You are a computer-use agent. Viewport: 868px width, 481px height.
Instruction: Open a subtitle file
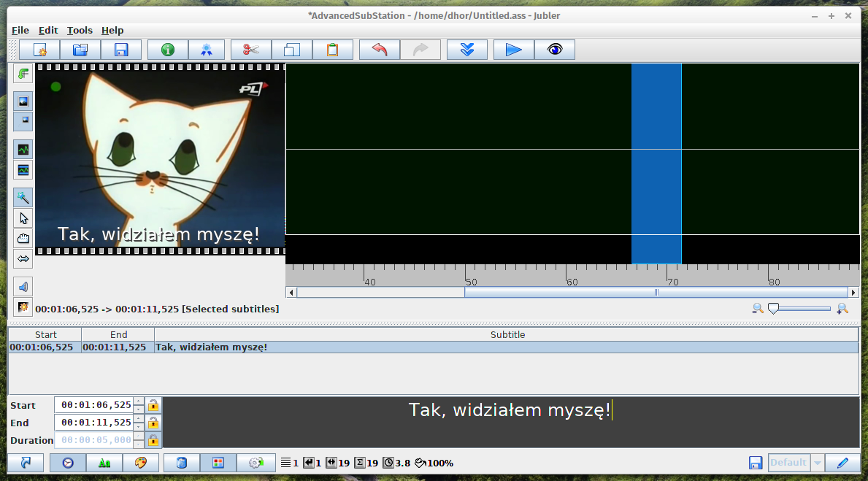(80, 50)
